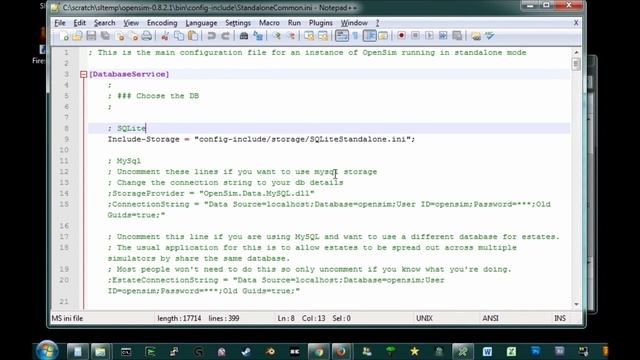Image resolution: width=640 pixels, height=360 pixels.
Task: Open Microsoft Word from the taskbar
Action: point(487,351)
